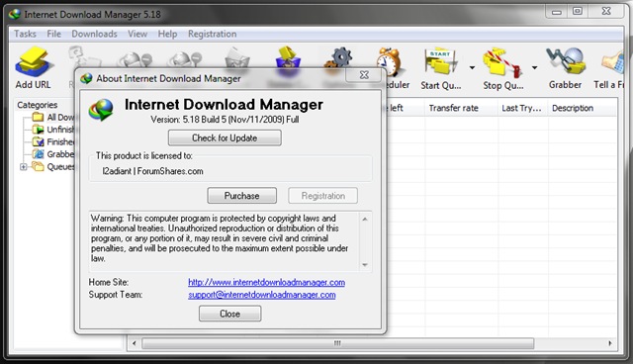Click the Transfer rate column header
633x364 pixels.
pos(461,108)
